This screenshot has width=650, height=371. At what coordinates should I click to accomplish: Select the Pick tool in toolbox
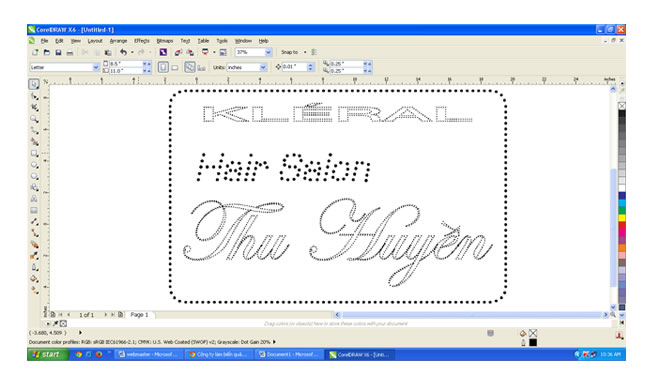click(x=34, y=85)
